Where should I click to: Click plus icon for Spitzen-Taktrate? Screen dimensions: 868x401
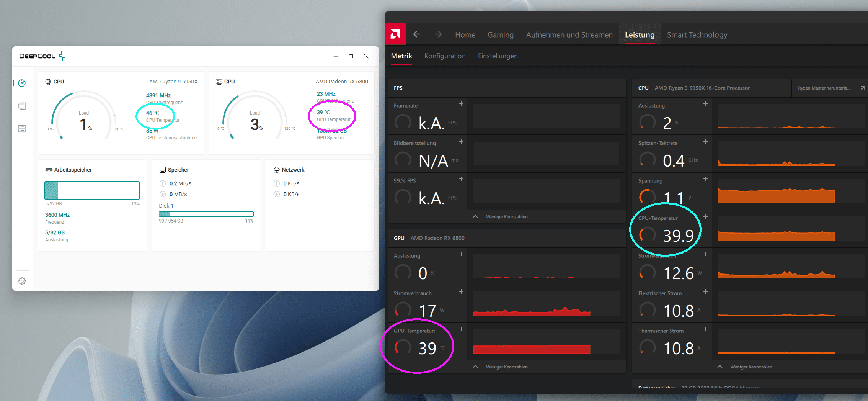click(706, 141)
